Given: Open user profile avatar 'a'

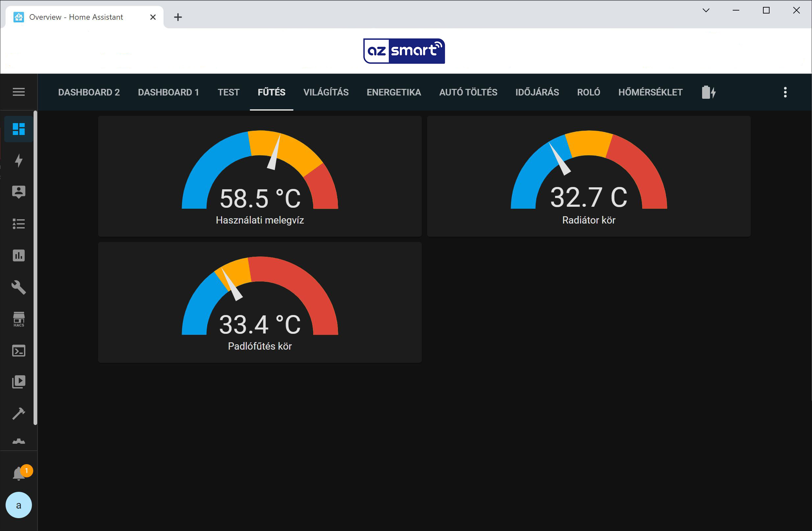Looking at the screenshot, I should coord(19,505).
